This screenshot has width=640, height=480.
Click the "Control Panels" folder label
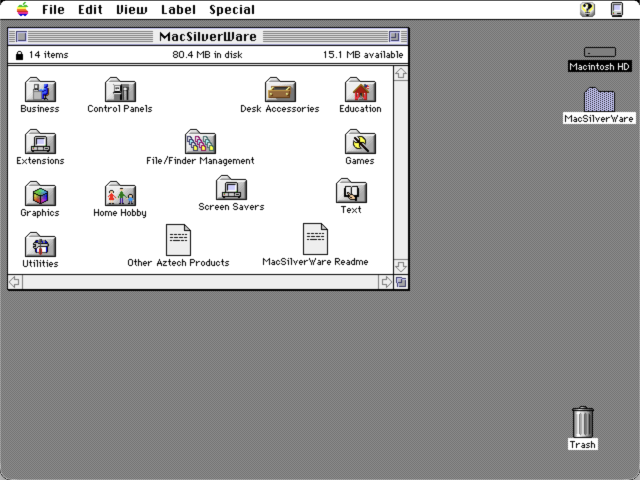(120, 109)
